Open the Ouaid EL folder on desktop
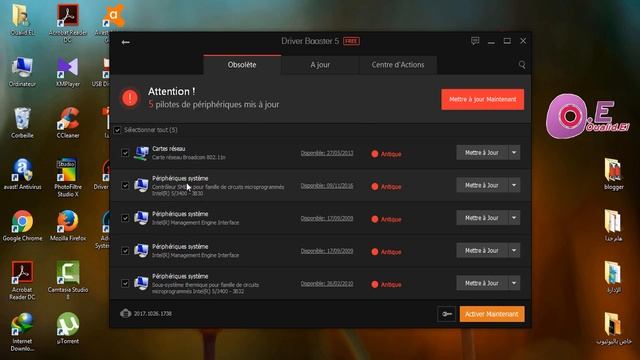Viewport: 640px width, 360px height. pos(22,20)
